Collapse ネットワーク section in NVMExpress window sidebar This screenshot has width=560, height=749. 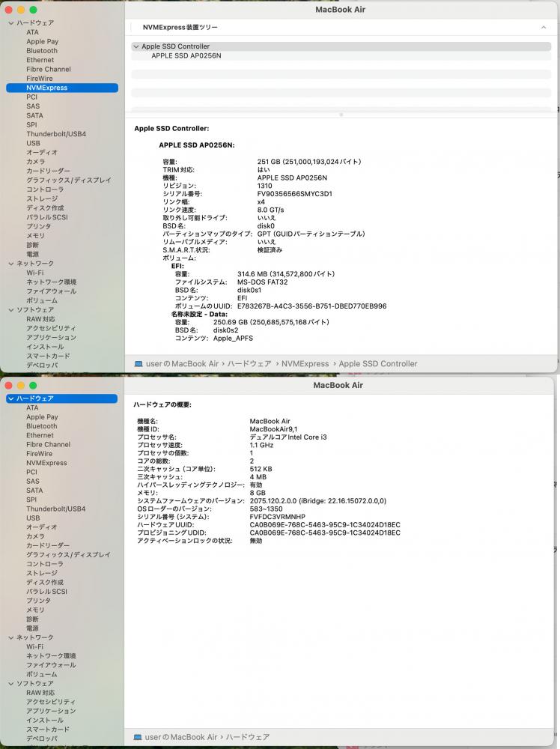11,264
